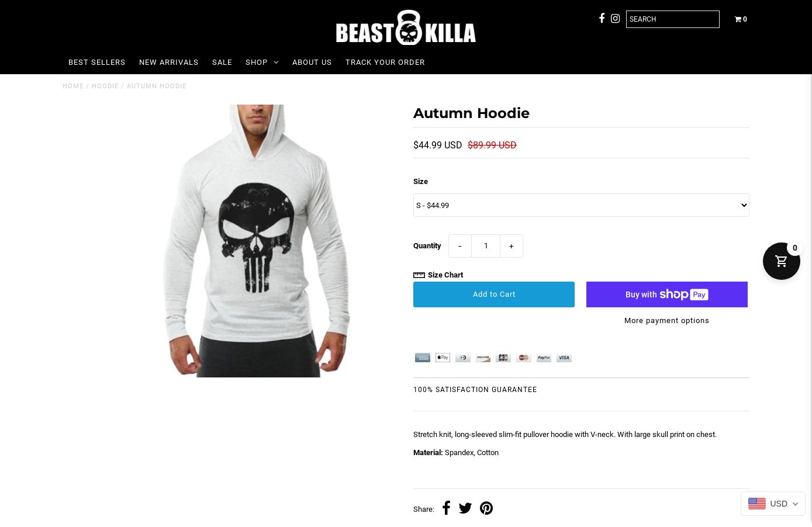
Task: Open the header cart icon showing 0
Action: pos(741,19)
